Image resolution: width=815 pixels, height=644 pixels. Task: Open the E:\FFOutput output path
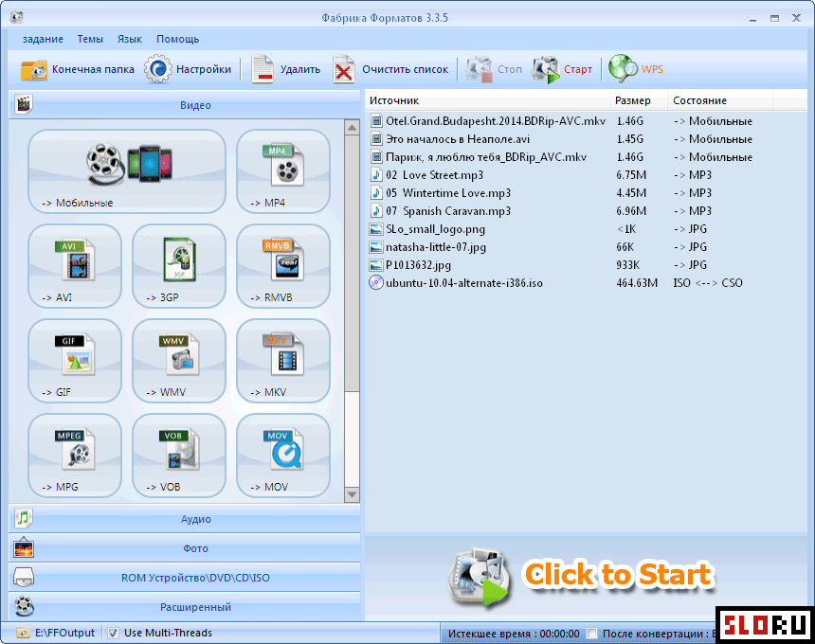click(65, 633)
